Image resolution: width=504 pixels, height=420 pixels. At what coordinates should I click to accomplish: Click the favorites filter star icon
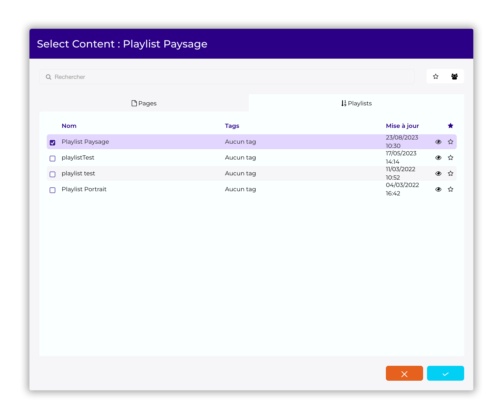(436, 76)
